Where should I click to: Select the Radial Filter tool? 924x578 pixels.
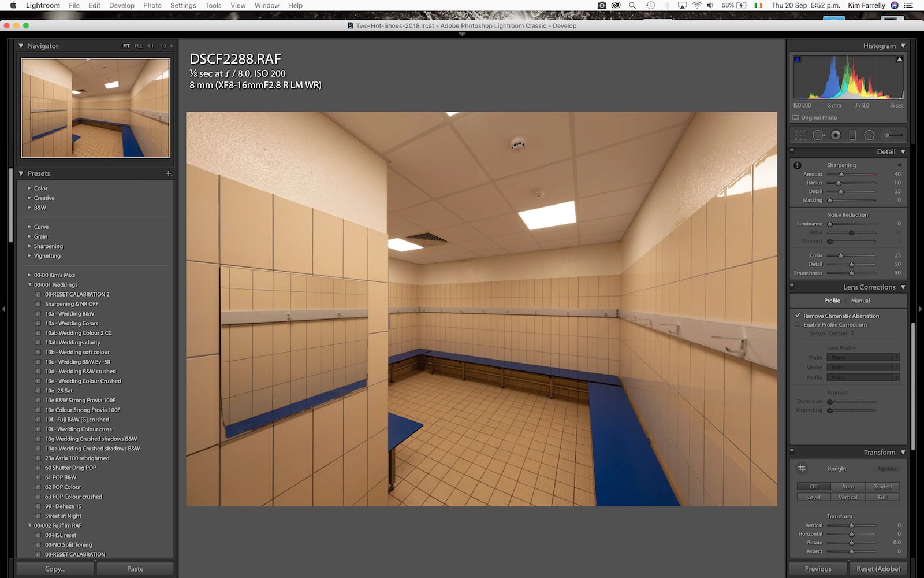click(x=869, y=135)
